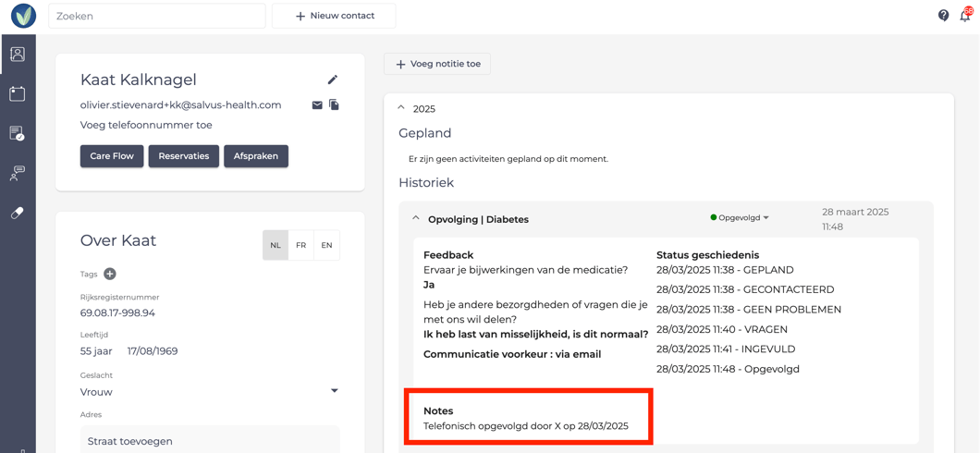Switch language to EN
980x453 pixels.
(326, 245)
